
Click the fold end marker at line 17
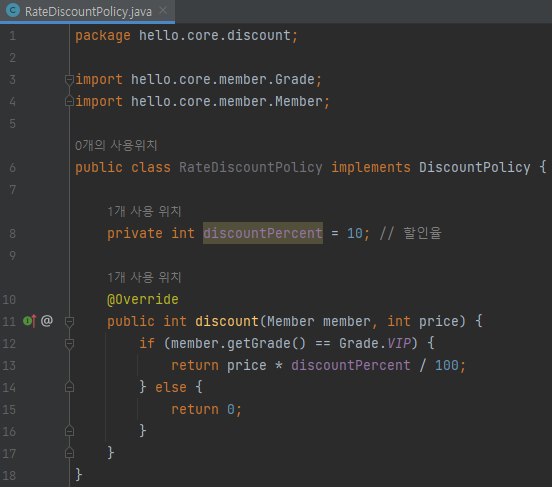coord(69,453)
